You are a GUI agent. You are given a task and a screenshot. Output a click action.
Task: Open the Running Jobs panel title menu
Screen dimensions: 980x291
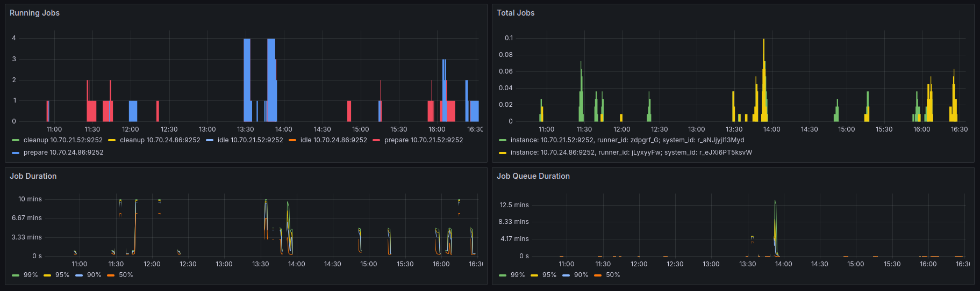34,13
